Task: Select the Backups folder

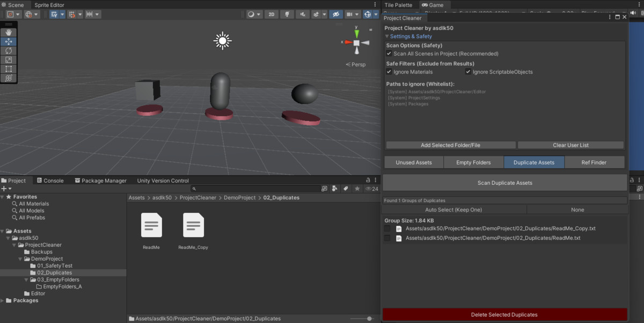Action: click(x=41, y=252)
